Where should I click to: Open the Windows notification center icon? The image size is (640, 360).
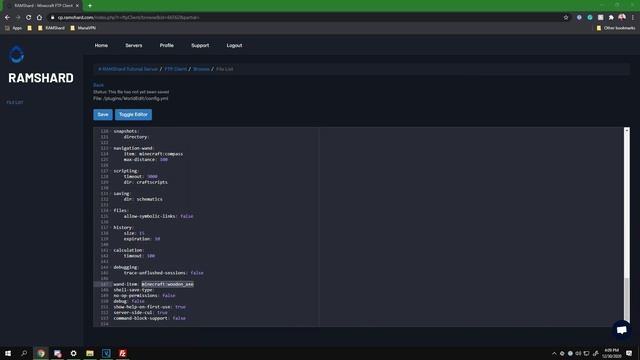point(629,353)
